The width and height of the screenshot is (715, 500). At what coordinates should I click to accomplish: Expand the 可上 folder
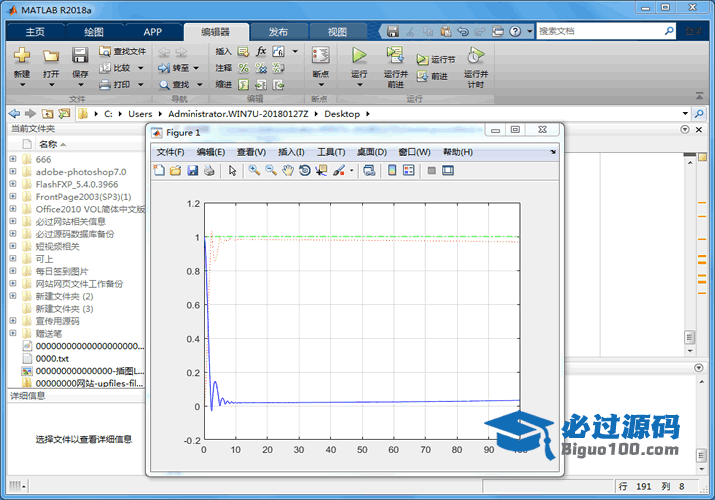(x=13, y=258)
